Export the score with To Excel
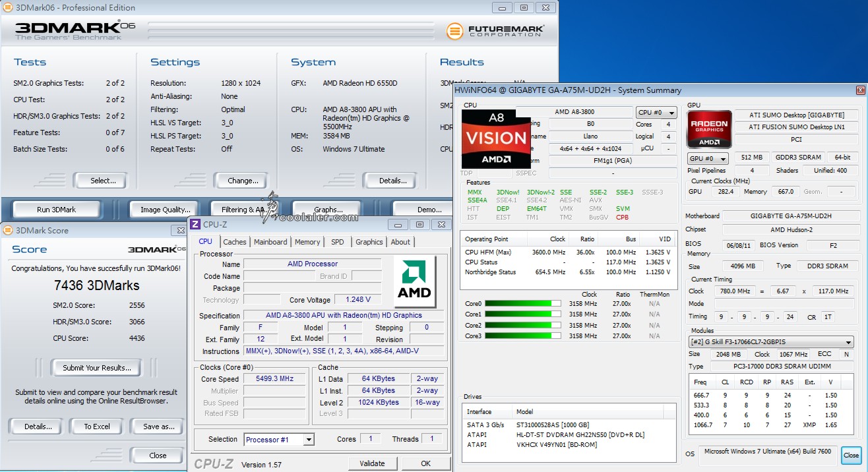 (x=97, y=427)
